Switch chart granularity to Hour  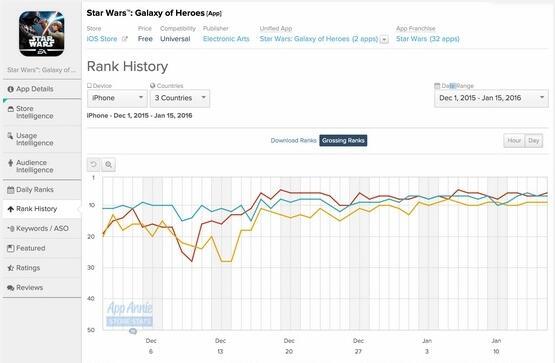click(514, 140)
